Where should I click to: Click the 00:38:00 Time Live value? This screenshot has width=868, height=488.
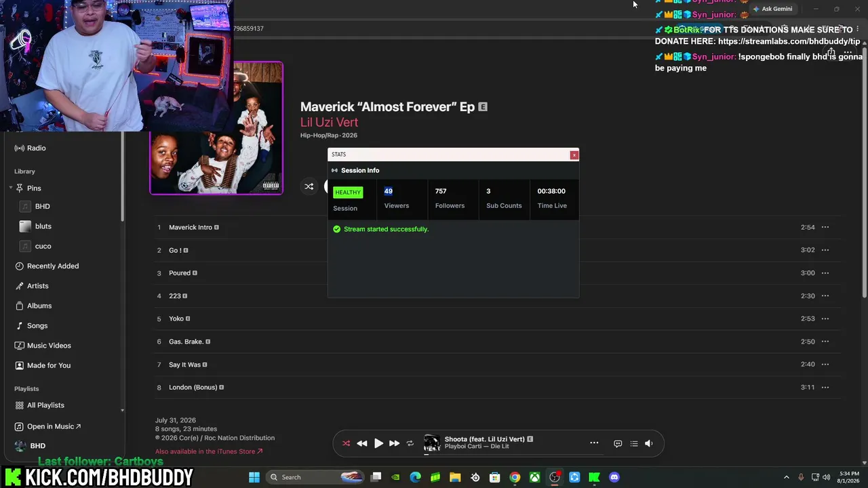[x=551, y=191]
